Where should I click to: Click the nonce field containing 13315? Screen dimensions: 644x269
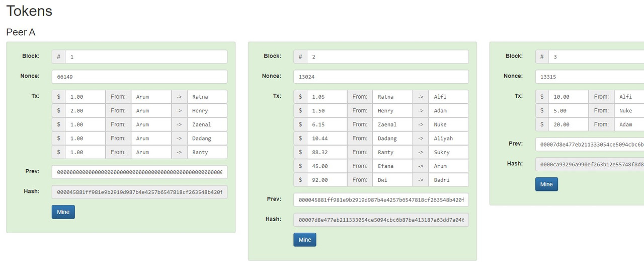[590, 77]
